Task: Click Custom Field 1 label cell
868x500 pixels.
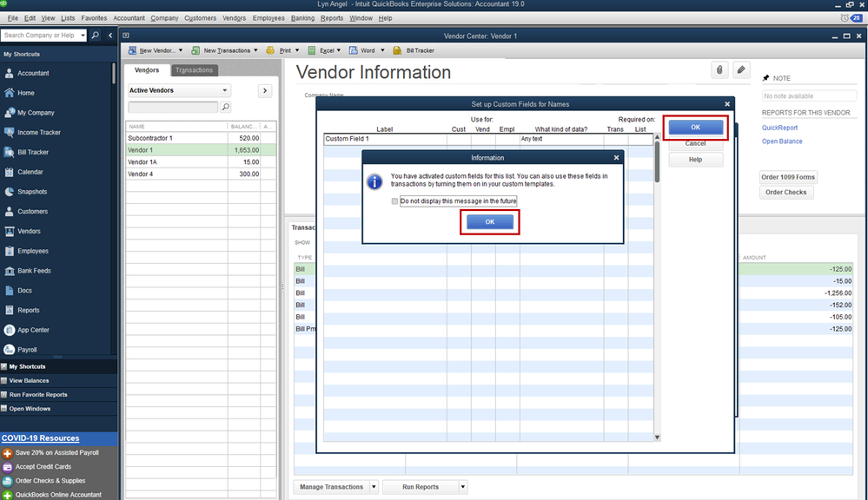Action: click(x=385, y=139)
